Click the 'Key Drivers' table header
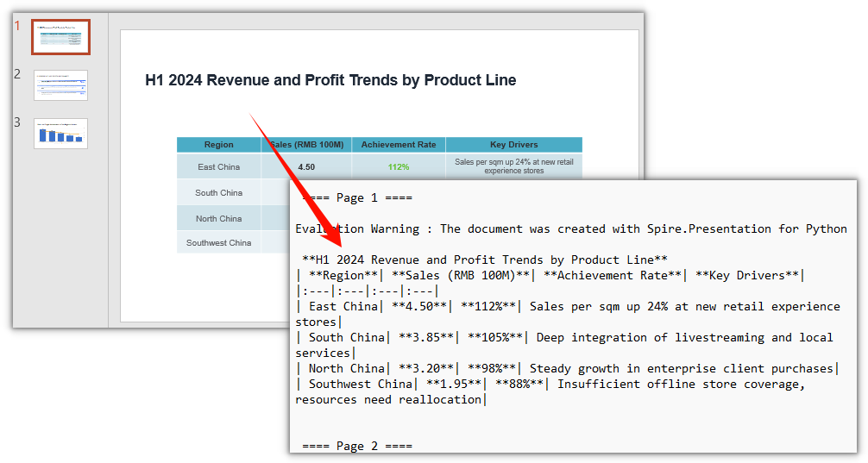This screenshot has width=868, height=463. coord(513,144)
